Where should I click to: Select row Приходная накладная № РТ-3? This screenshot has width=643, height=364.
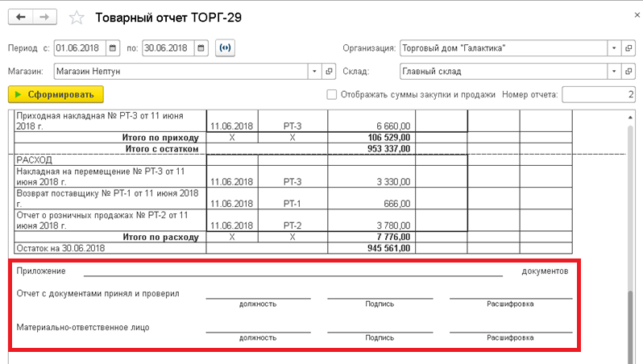(x=110, y=121)
